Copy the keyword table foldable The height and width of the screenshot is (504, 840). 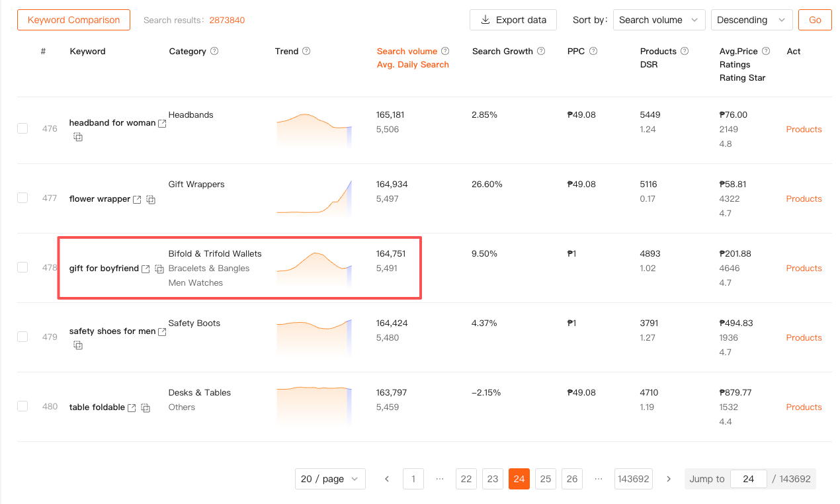point(146,408)
